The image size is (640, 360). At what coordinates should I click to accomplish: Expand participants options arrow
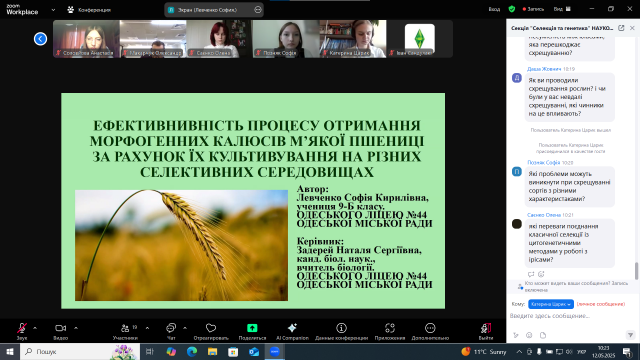point(147,328)
